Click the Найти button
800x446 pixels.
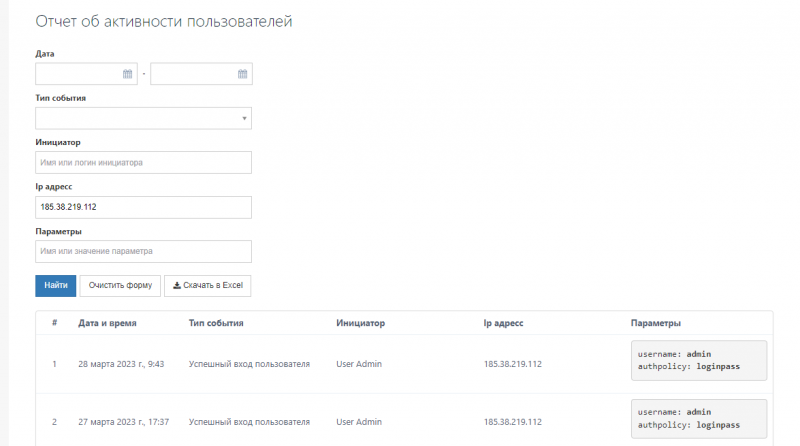[56, 286]
